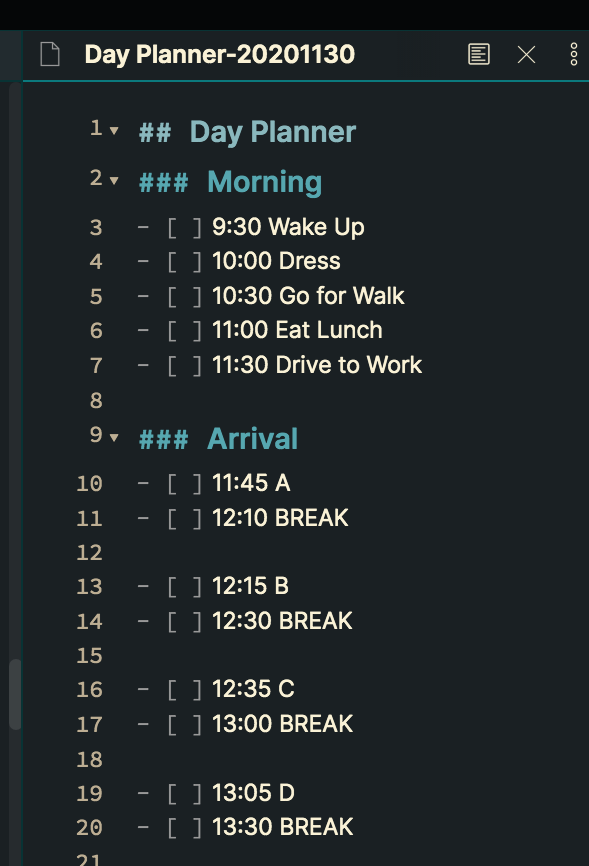The width and height of the screenshot is (589, 866).
Task: Check the 10:30 Go for Walk task
Action: point(186,296)
